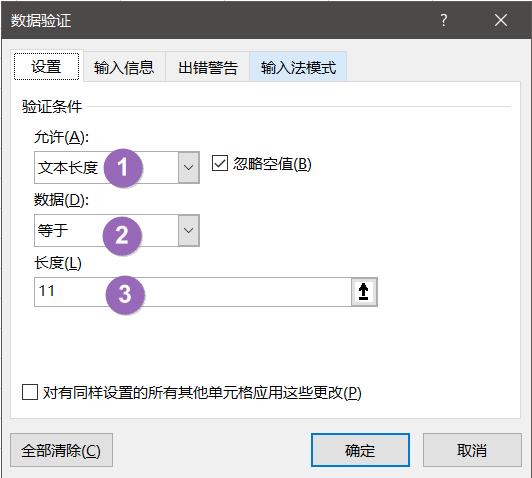This screenshot has width=532, height=478.
Task: Click the purple number 1 marker
Action: click(x=123, y=168)
